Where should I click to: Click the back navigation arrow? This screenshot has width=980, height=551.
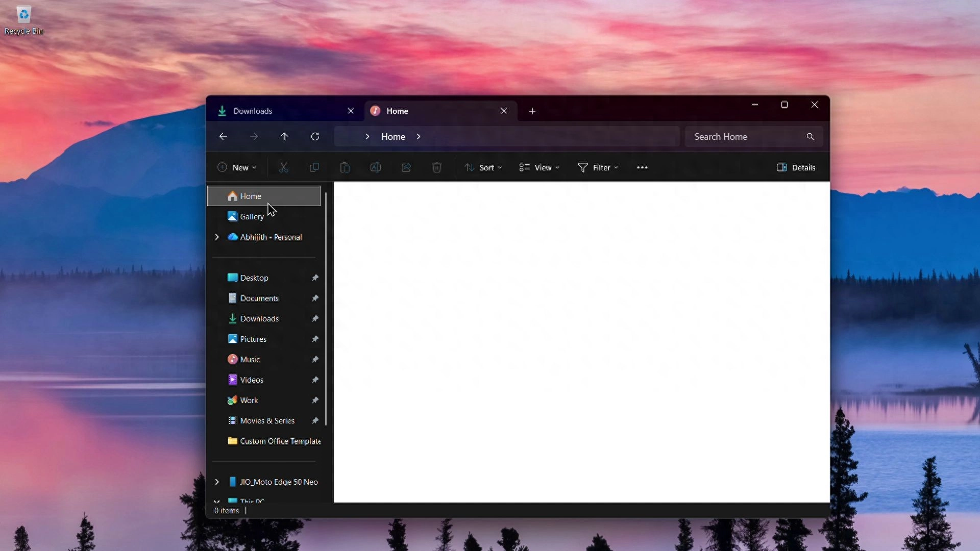tap(224, 136)
